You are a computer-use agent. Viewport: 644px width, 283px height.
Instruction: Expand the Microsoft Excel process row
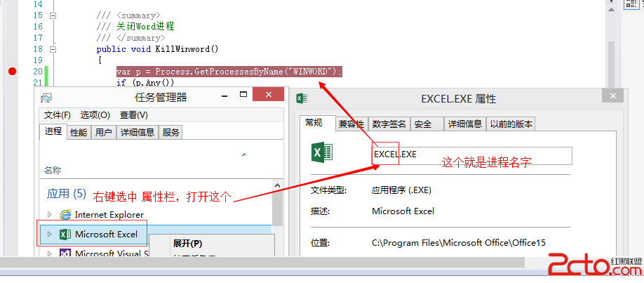(x=50, y=235)
